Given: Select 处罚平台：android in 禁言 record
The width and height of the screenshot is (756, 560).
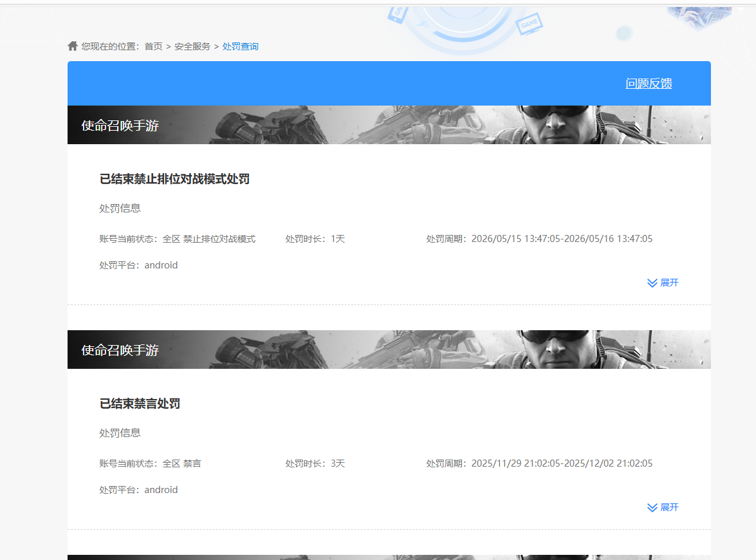Looking at the screenshot, I should 139,490.
